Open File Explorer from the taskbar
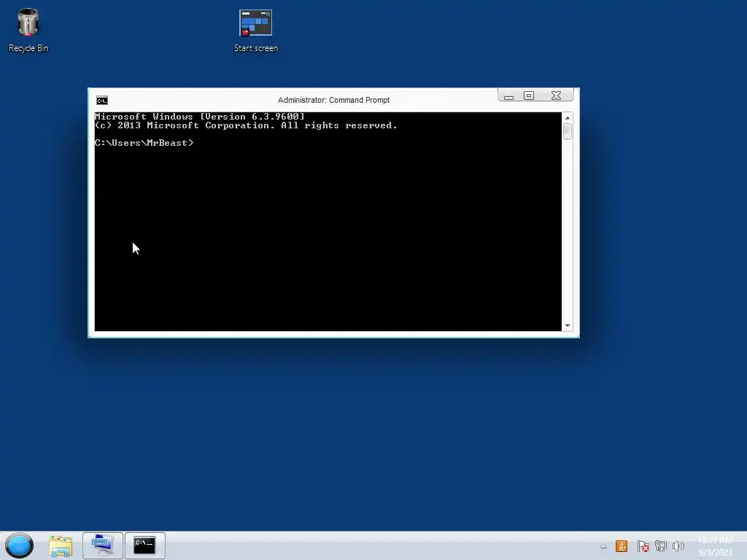747x560 pixels. coord(61,545)
